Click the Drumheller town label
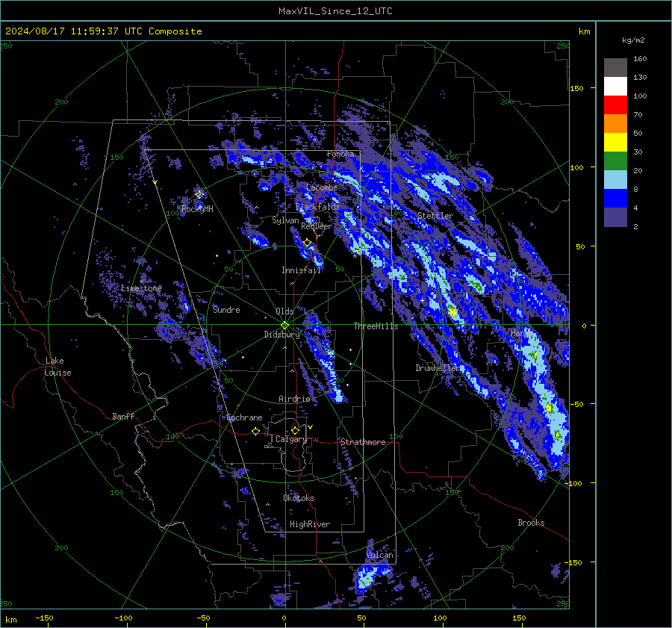Viewport: 672px width, 628px height. [x=438, y=368]
